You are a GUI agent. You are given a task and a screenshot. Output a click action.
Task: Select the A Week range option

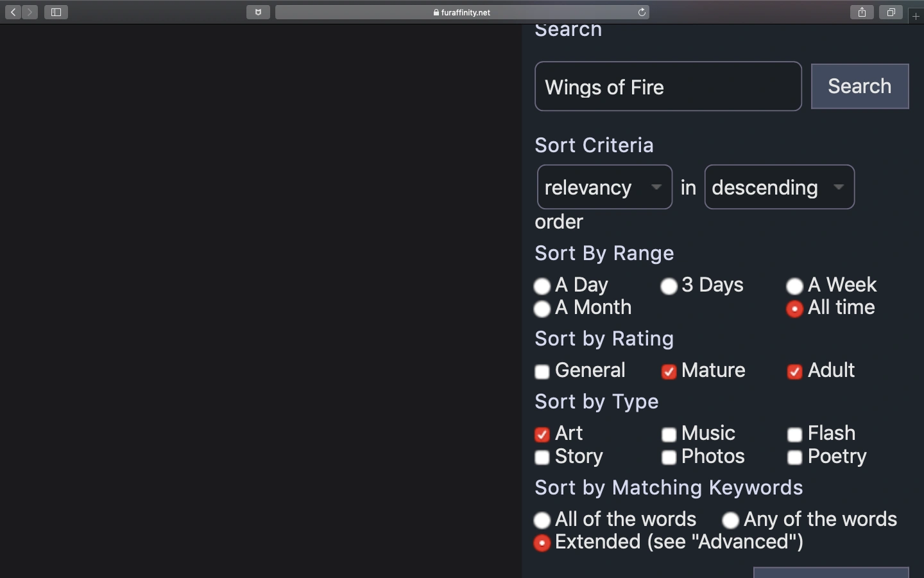pos(794,286)
